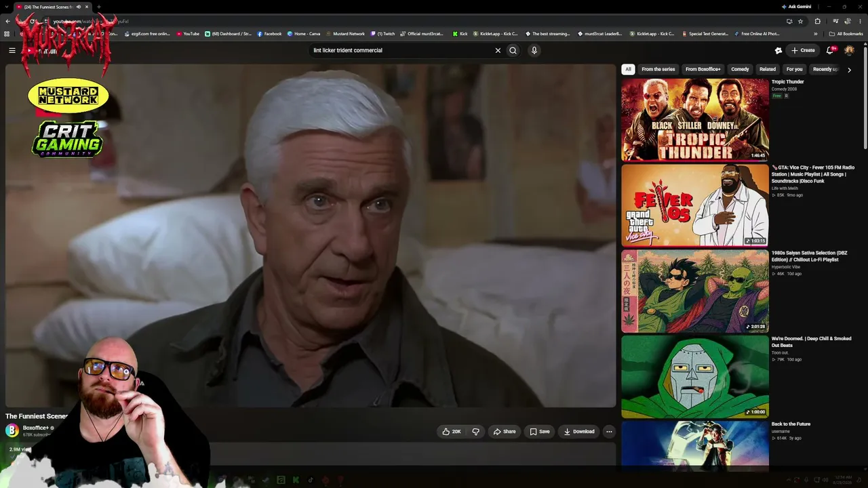Click the Create button
This screenshot has width=868, height=488.
803,50
